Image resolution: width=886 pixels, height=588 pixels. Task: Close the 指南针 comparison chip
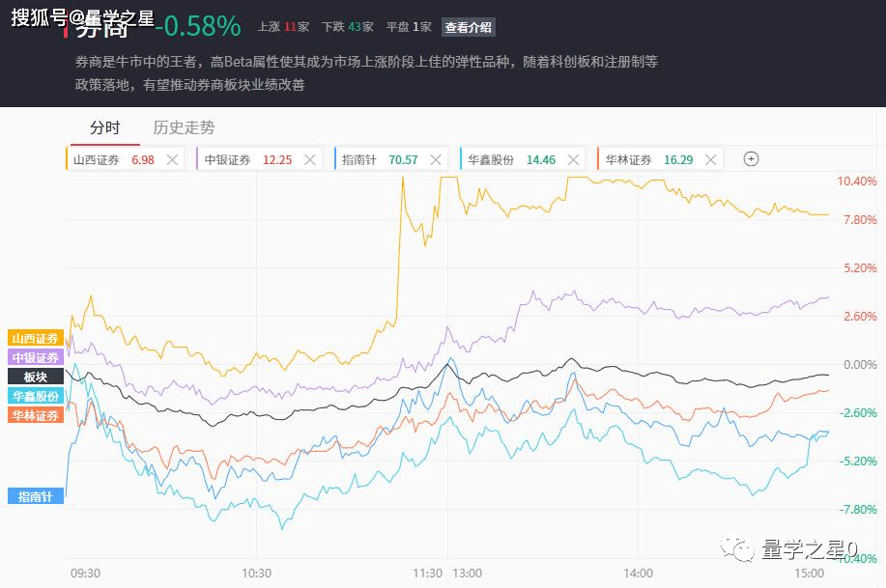tap(436, 160)
